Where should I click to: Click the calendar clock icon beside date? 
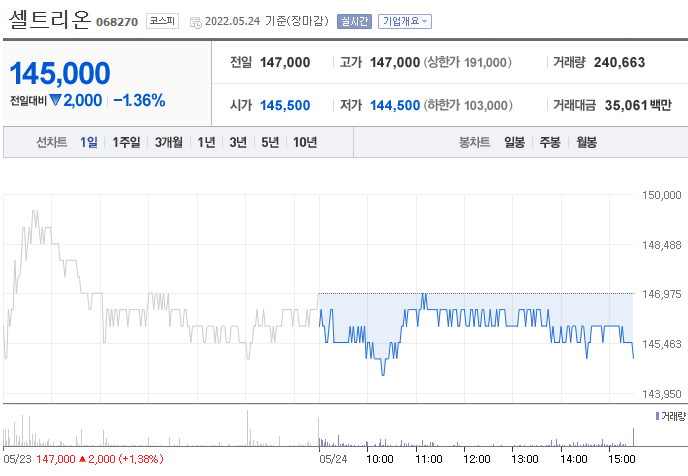pos(195,22)
